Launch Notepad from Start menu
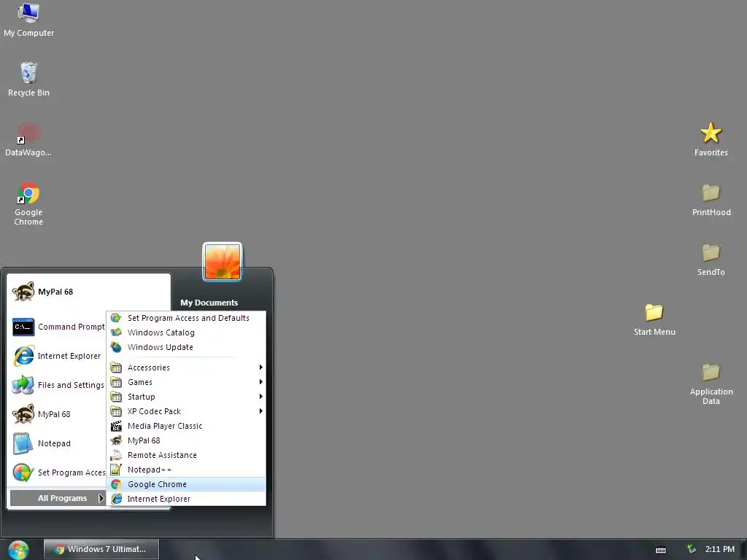The width and height of the screenshot is (747, 560). coord(58,443)
